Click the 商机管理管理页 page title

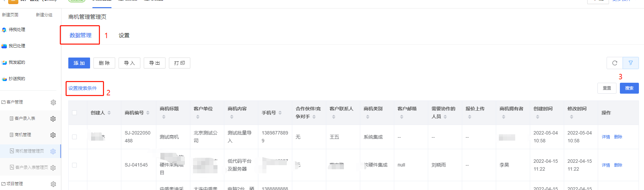(87, 17)
